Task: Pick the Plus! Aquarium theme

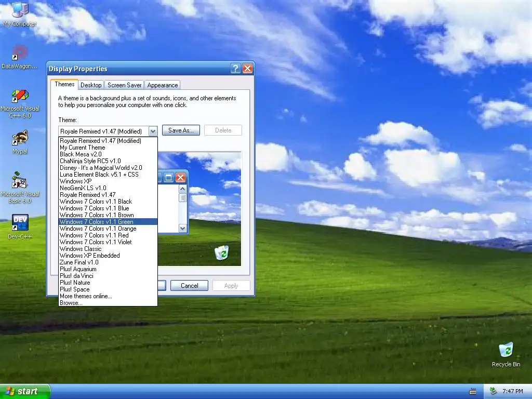Action: [x=108, y=269]
